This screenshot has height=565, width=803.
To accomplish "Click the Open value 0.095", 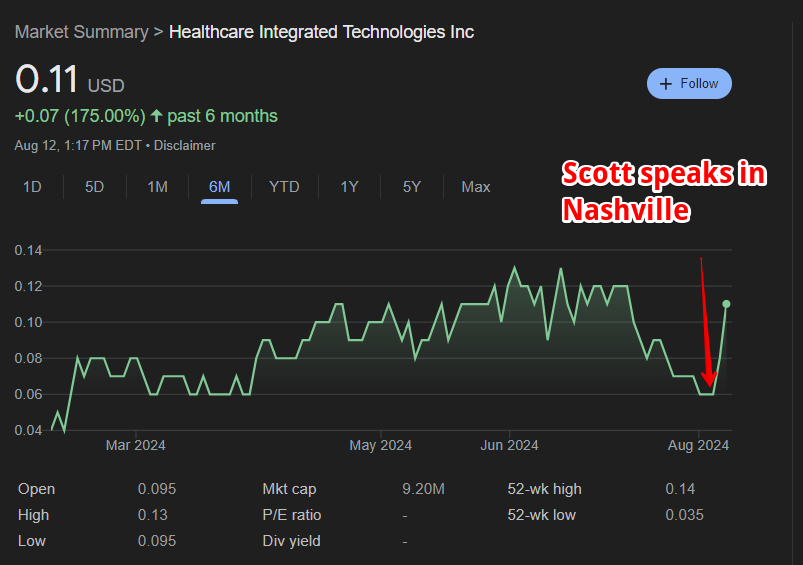I will (157, 489).
